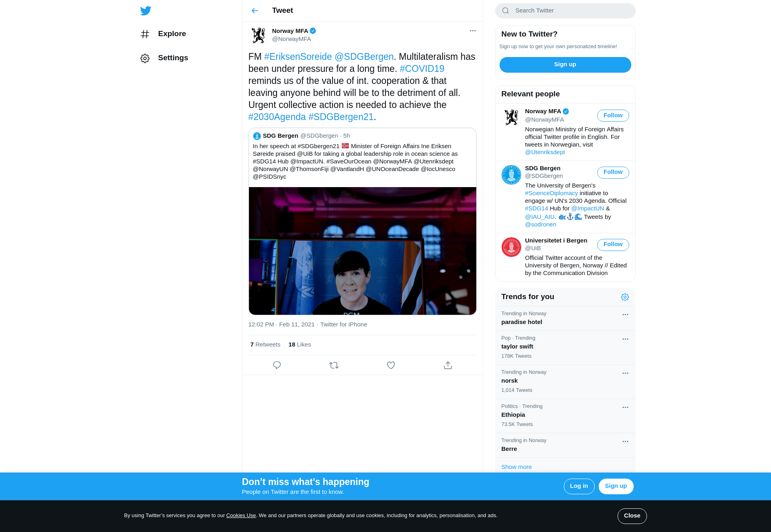Follow the SDG Bergen account

tap(613, 172)
